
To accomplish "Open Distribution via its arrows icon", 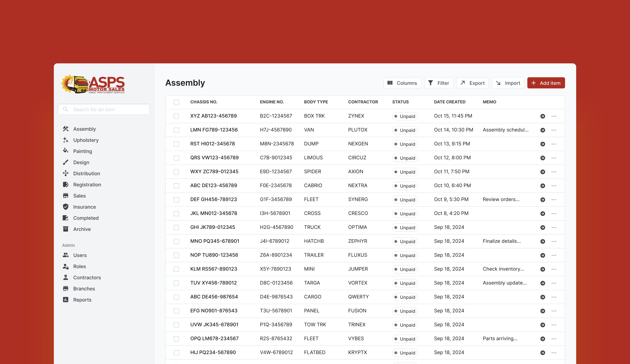I will pyautogui.click(x=65, y=173).
